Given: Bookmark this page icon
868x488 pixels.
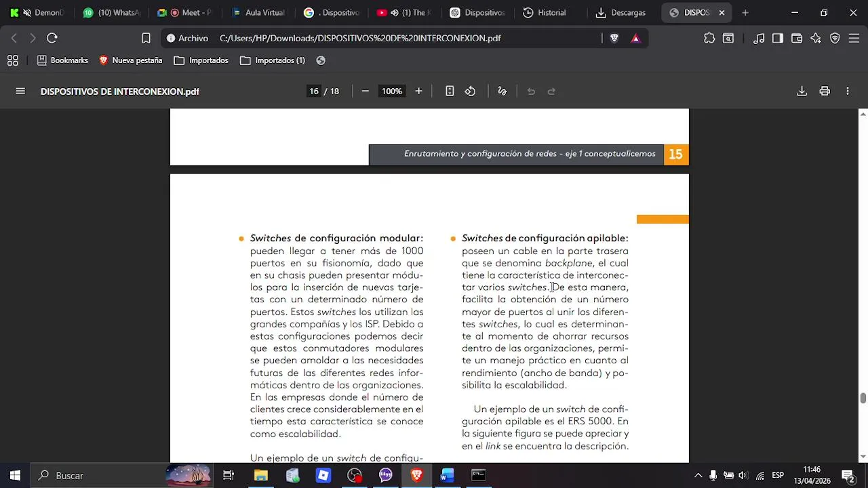Looking at the screenshot, I should [146, 39].
